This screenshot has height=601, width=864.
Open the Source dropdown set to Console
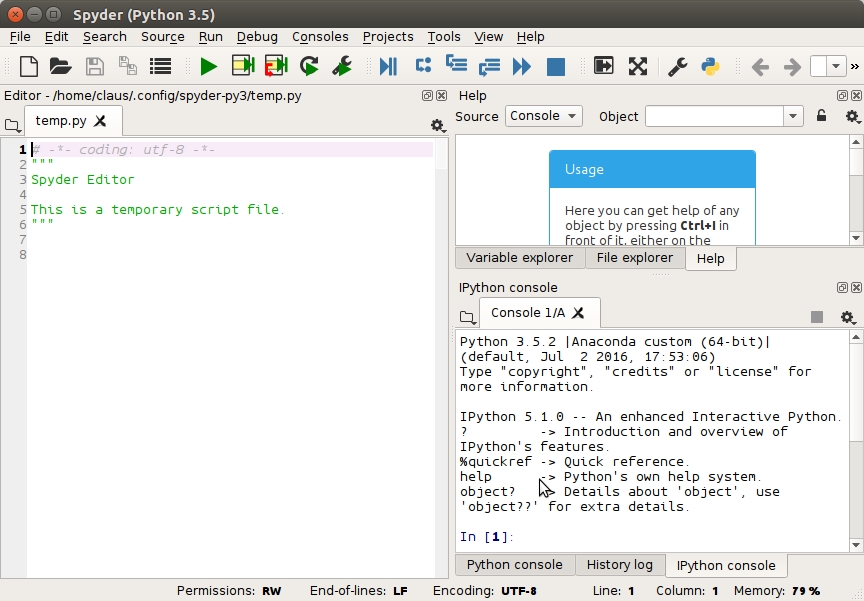pos(543,116)
